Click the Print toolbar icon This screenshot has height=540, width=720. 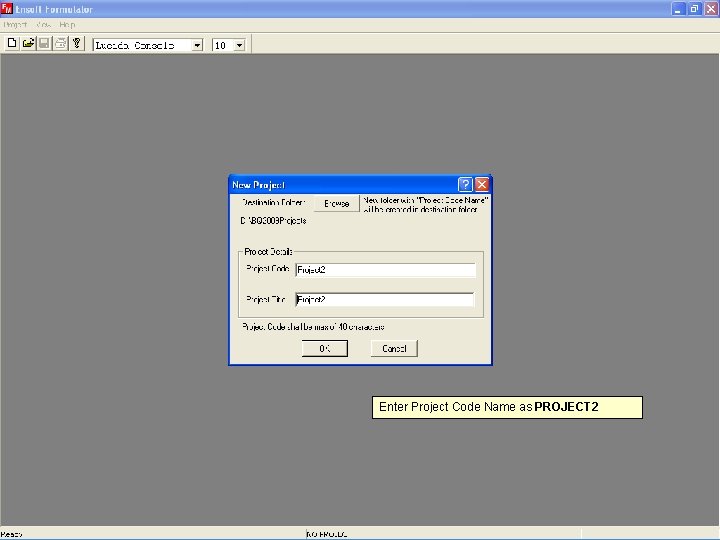click(x=60, y=44)
